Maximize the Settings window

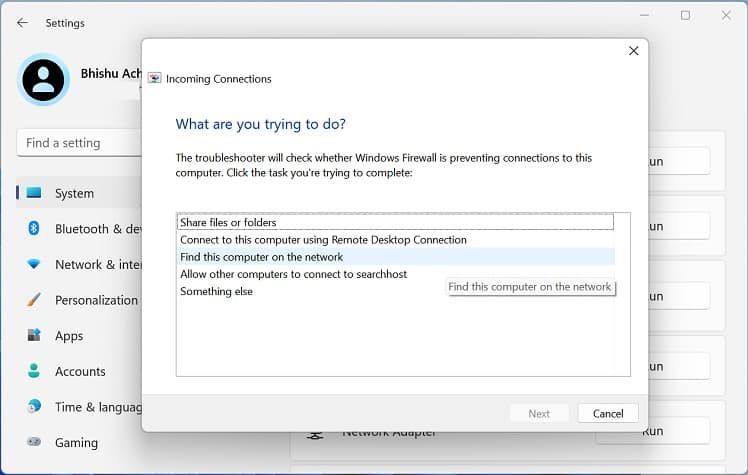pyautogui.click(x=685, y=15)
